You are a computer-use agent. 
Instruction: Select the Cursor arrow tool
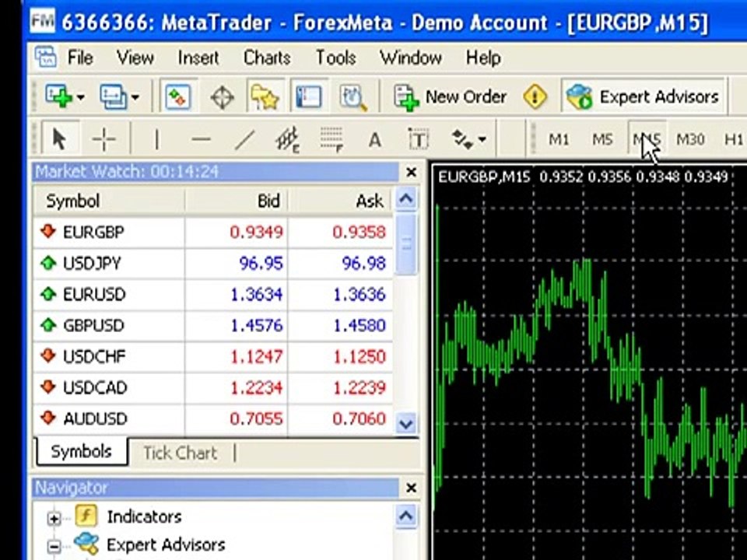(60, 139)
